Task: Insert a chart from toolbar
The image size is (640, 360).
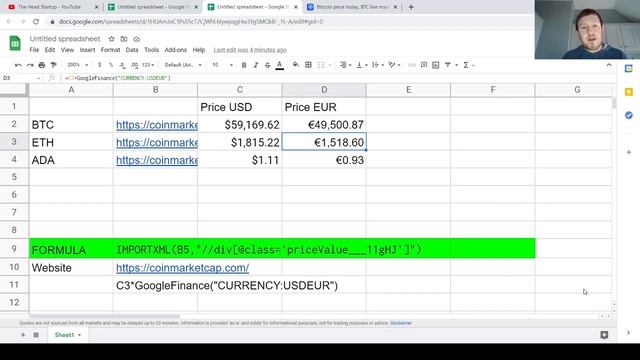Action: (436, 65)
